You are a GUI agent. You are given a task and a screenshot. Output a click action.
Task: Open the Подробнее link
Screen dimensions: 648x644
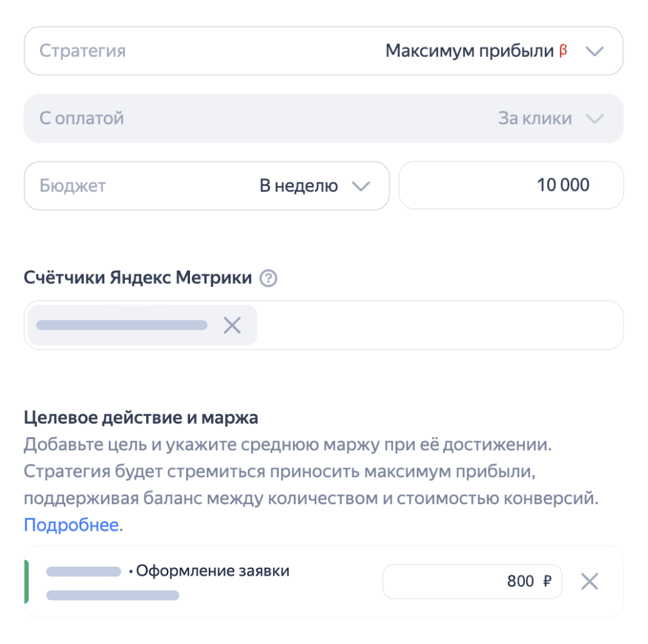click(71, 525)
